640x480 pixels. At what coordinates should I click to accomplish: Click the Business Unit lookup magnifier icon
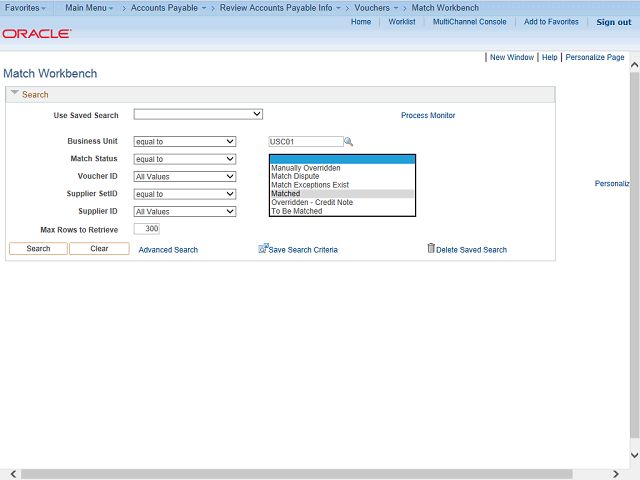349,142
